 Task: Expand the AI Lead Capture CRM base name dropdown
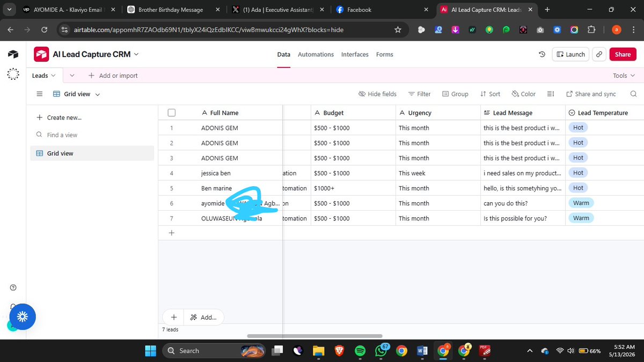[136, 54]
